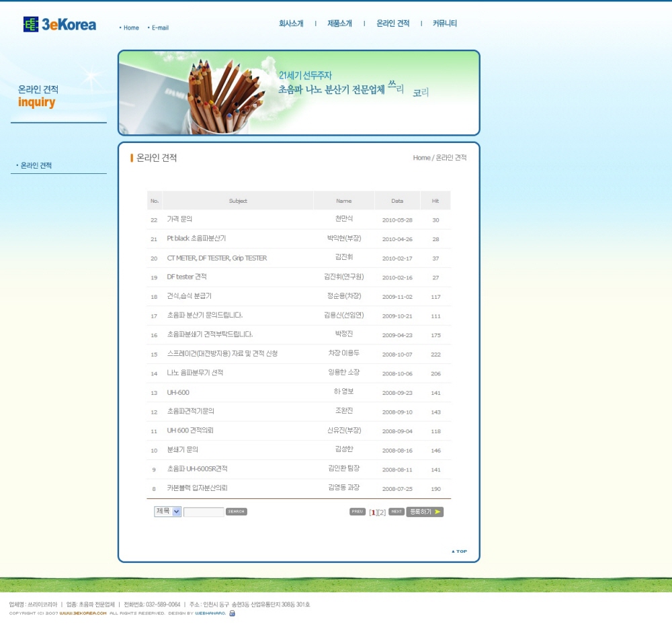Select 온라인 견적 in left sidebar
672x632 pixels.
point(36,165)
